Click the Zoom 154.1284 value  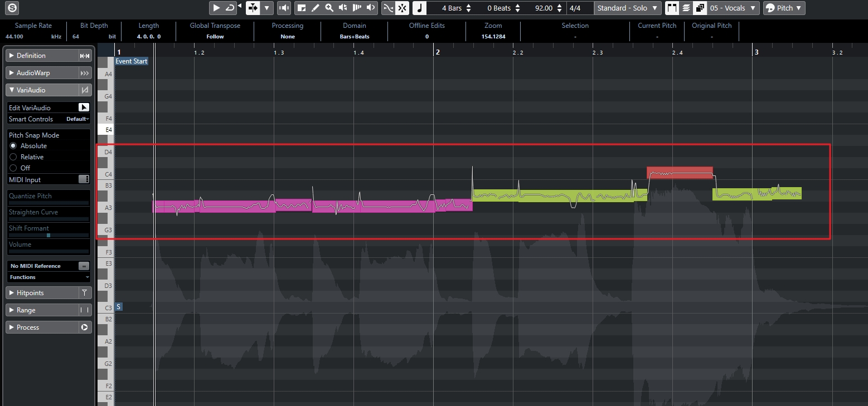(x=493, y=37)
